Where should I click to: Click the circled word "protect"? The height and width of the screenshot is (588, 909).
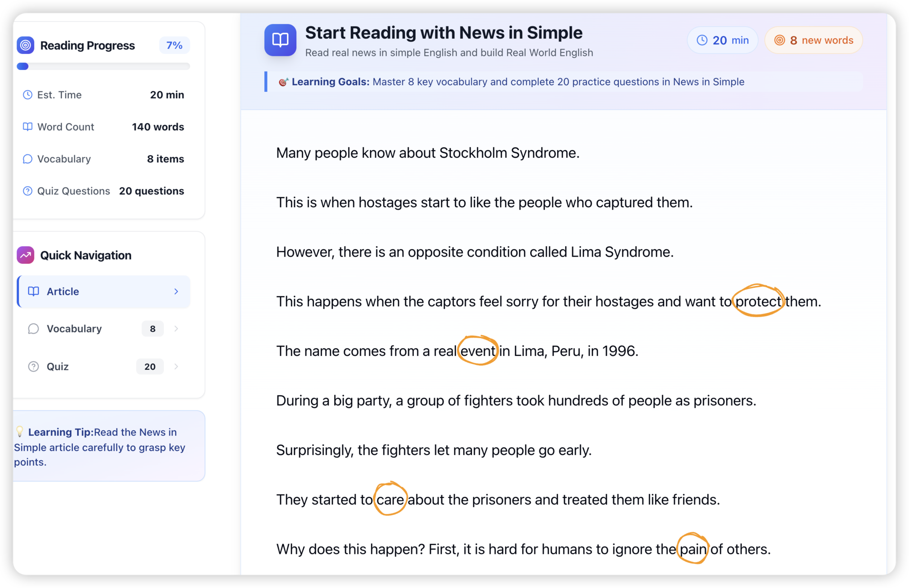(x=758, y=301)
